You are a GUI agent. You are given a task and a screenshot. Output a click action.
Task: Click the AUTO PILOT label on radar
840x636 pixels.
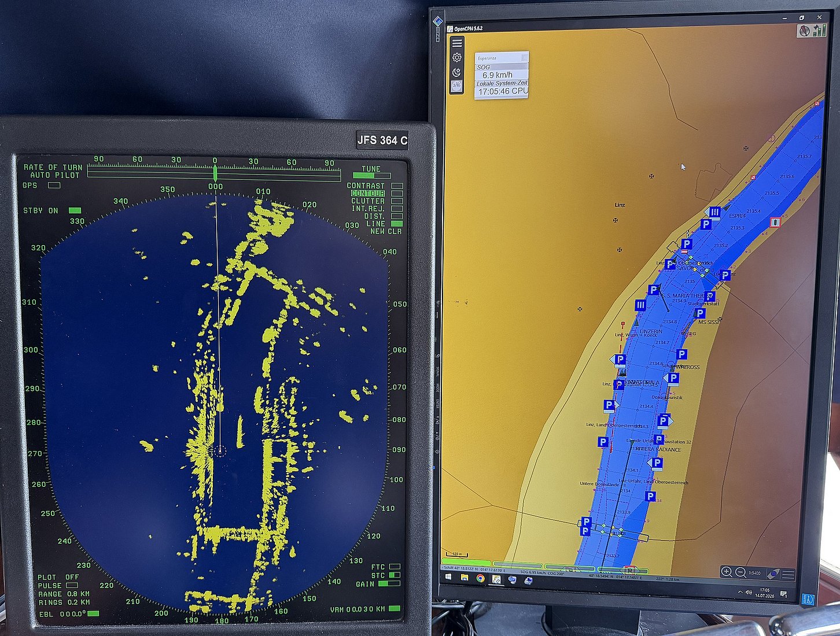(x=55, y=175)
